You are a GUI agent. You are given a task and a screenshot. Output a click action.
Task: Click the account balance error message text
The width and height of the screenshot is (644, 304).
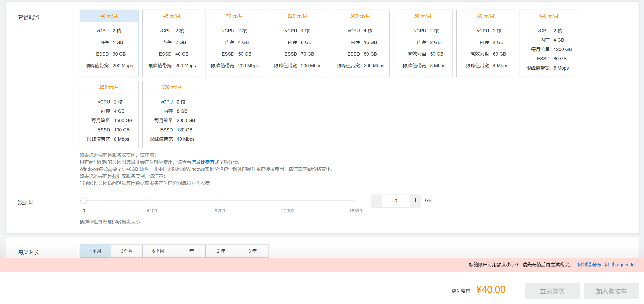click(521, 265)
